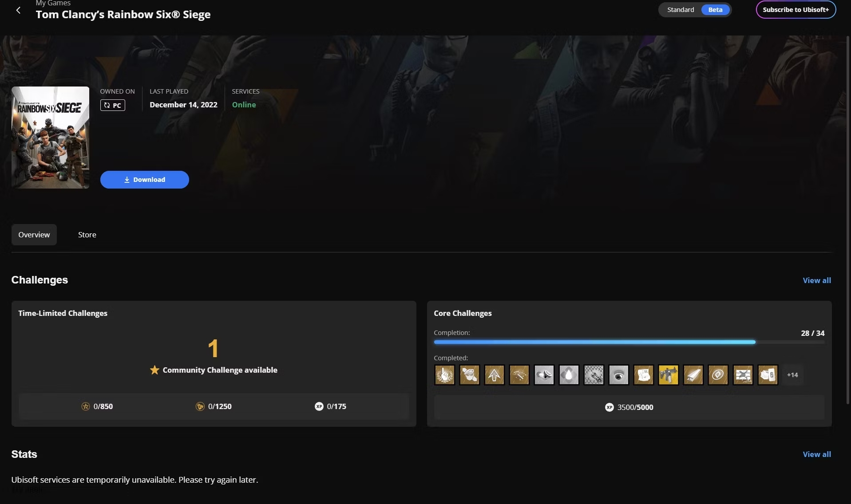The height and width of the screenshot is (504, 851).
Task: Download Rainbow Six Siege
Action: 144,180
